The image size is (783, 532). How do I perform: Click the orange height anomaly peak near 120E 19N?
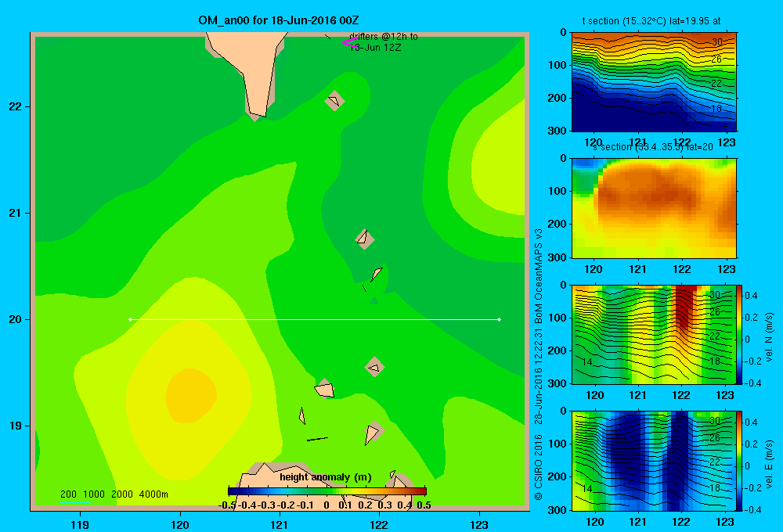(191, 395)
